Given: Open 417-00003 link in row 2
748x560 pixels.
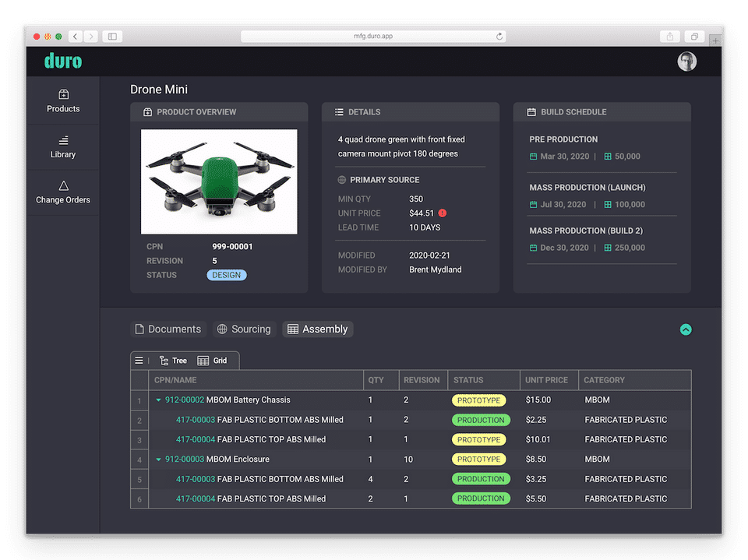Looking at the screenshot, I should coord(196,420).
